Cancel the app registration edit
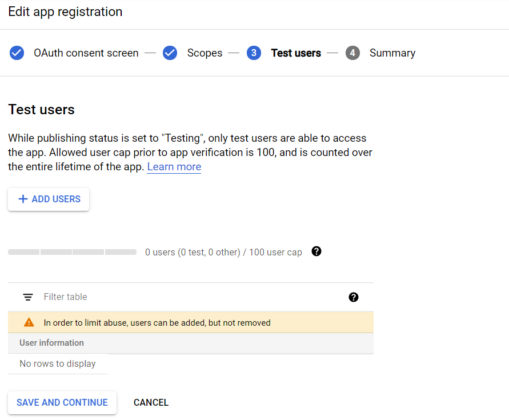The image size is (509, 420). point(151,402)
